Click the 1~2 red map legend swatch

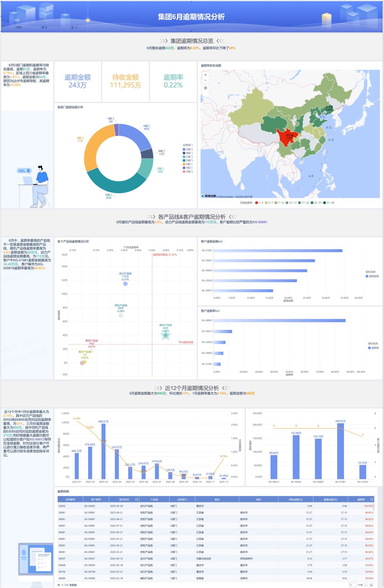click(257, 203)
